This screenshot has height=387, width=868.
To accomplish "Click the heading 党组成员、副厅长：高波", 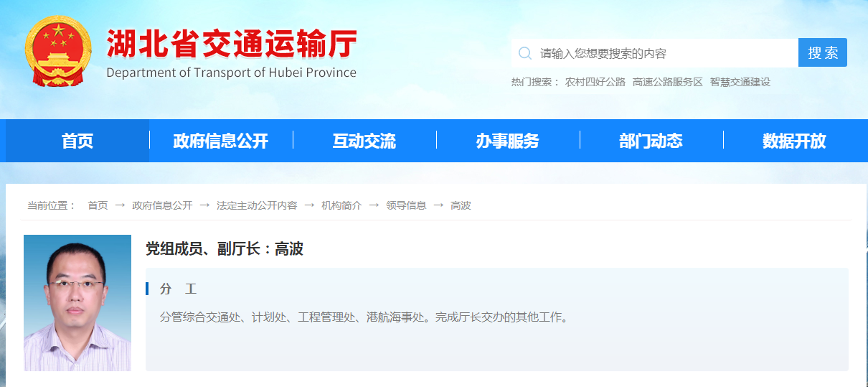I will pos(225,249).
